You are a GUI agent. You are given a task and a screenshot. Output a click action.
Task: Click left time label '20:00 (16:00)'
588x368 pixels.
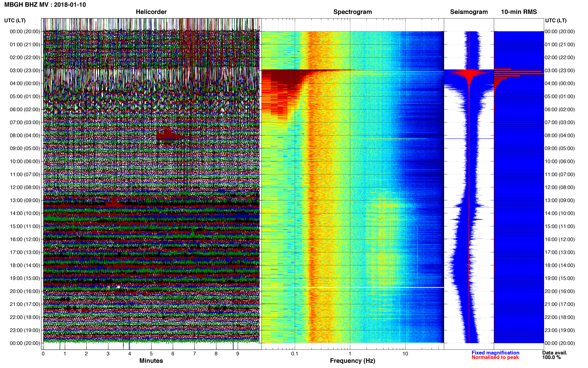25,291
